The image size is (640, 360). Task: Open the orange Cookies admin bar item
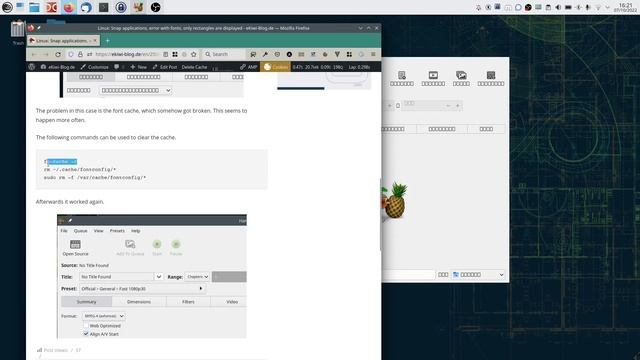click(276, 67)
